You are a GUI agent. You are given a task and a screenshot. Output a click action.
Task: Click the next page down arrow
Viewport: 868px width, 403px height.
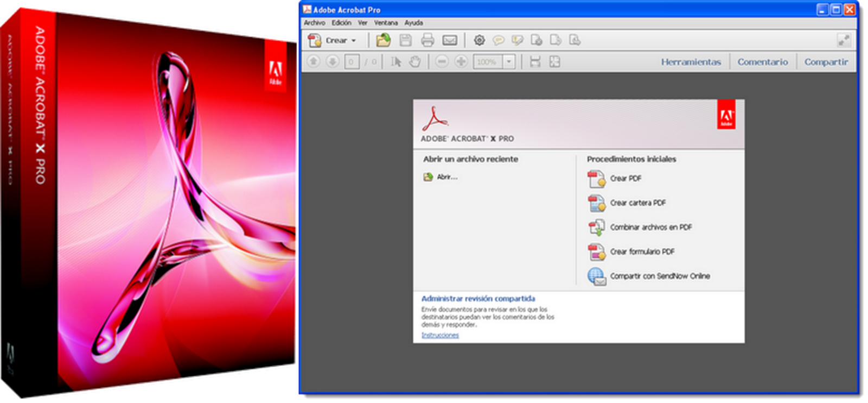click(x=333, y=62)
